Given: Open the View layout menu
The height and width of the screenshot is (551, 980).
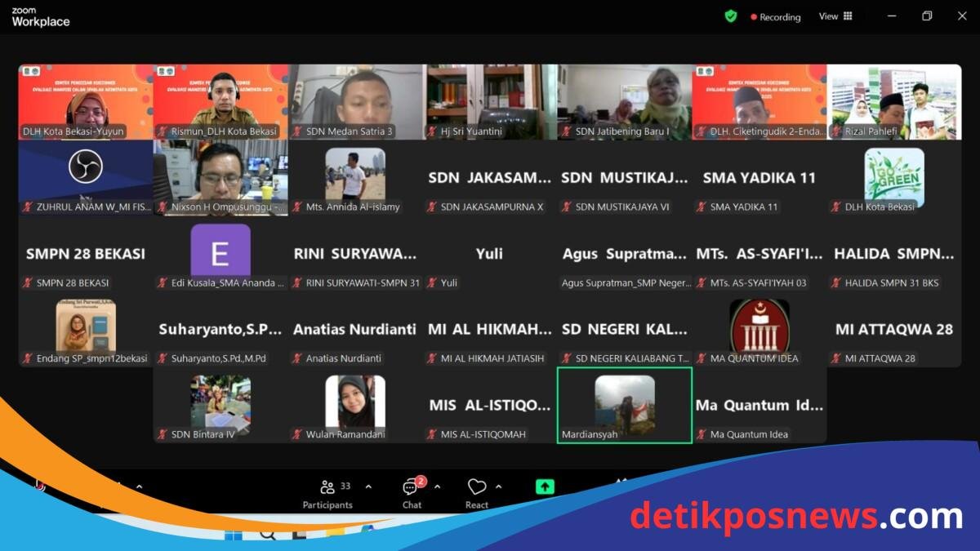Looking at the screenshot, I should point(835,16).
